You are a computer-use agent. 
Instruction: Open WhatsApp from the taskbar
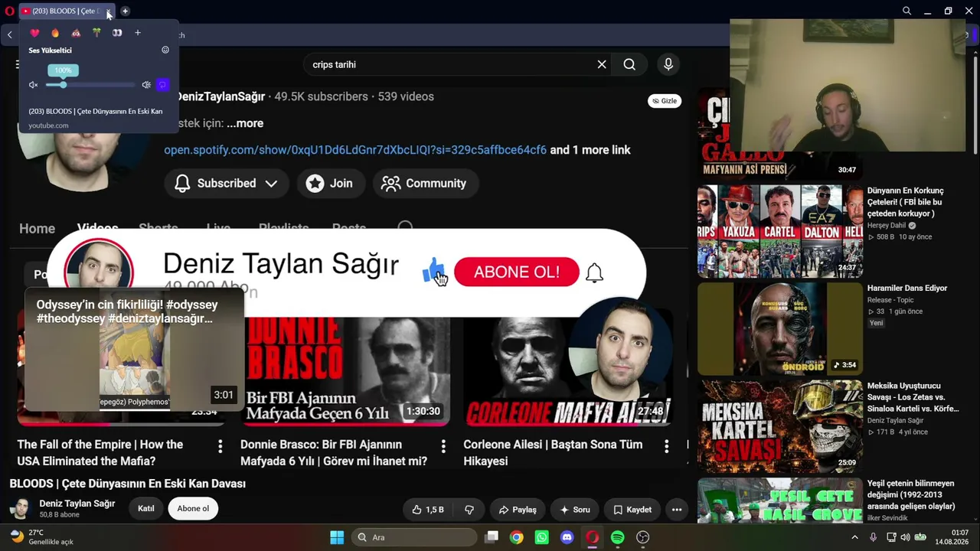tap(542, 537)
